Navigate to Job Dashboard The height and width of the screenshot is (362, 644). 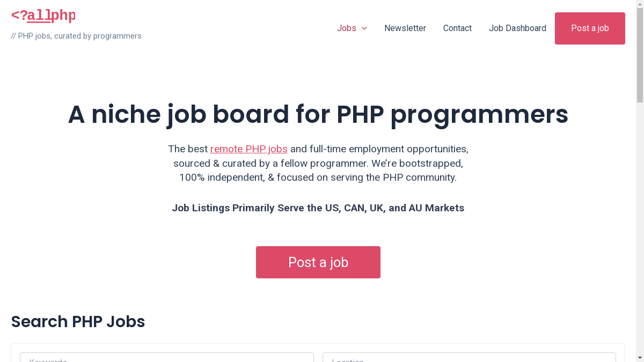pyautogui.click(x=517, y=28)
